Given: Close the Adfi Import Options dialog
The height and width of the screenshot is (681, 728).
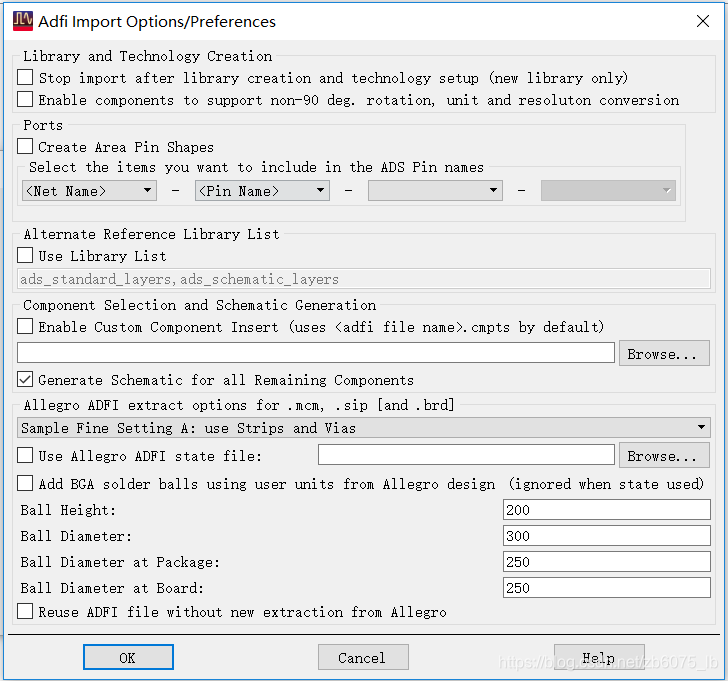Looking at the screenshot, I should [x=702, y=21].
